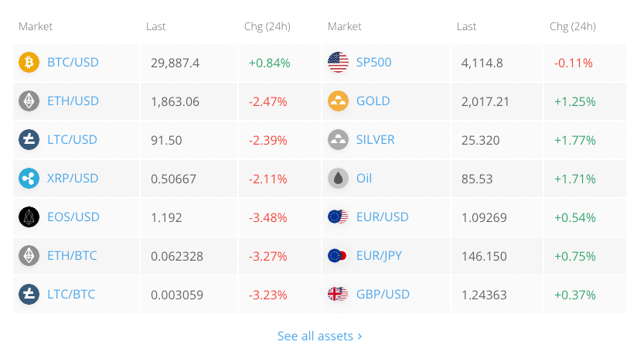Screen dimensions: 644x355
Task: Click the right Last column header
Action: click(466, 27)
